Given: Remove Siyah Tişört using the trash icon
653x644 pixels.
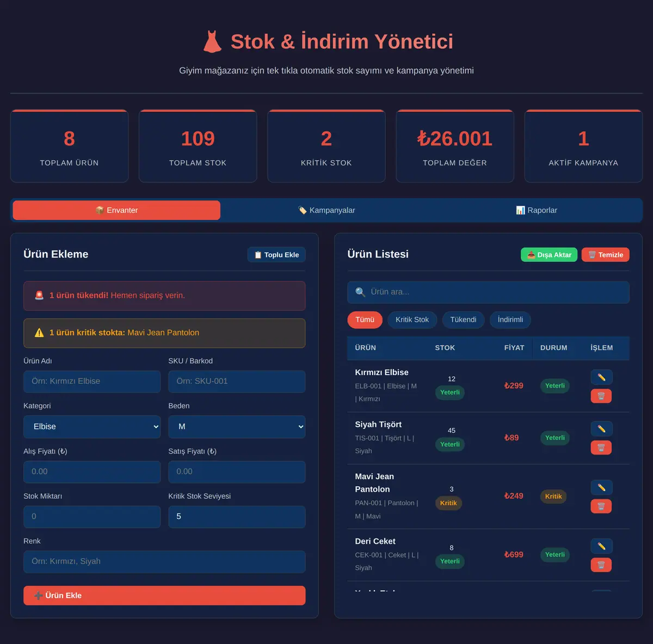Looking at the screenshot, I should click(x=601, y=447).
